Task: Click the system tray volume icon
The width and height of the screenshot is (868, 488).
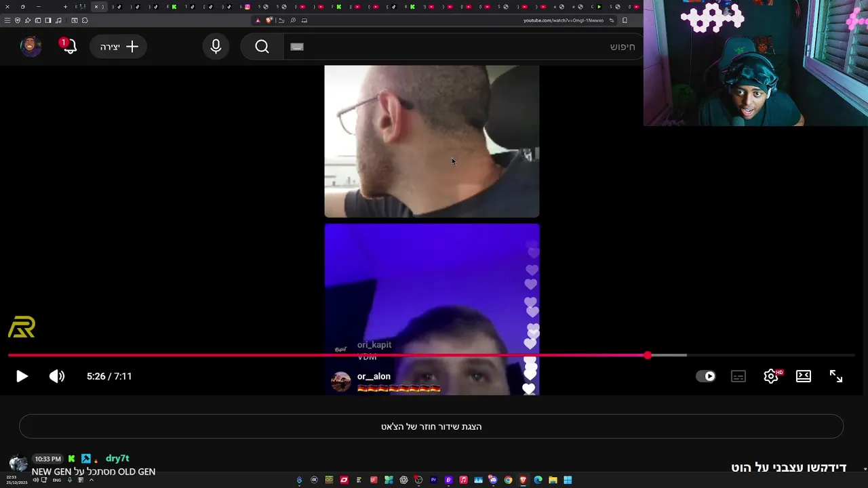Action: click(x=36, y=480)
